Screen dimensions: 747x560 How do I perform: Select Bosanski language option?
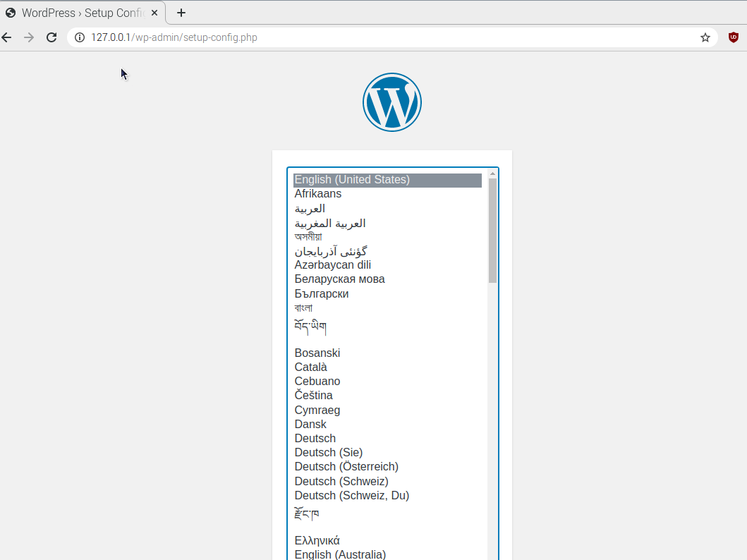388,353
